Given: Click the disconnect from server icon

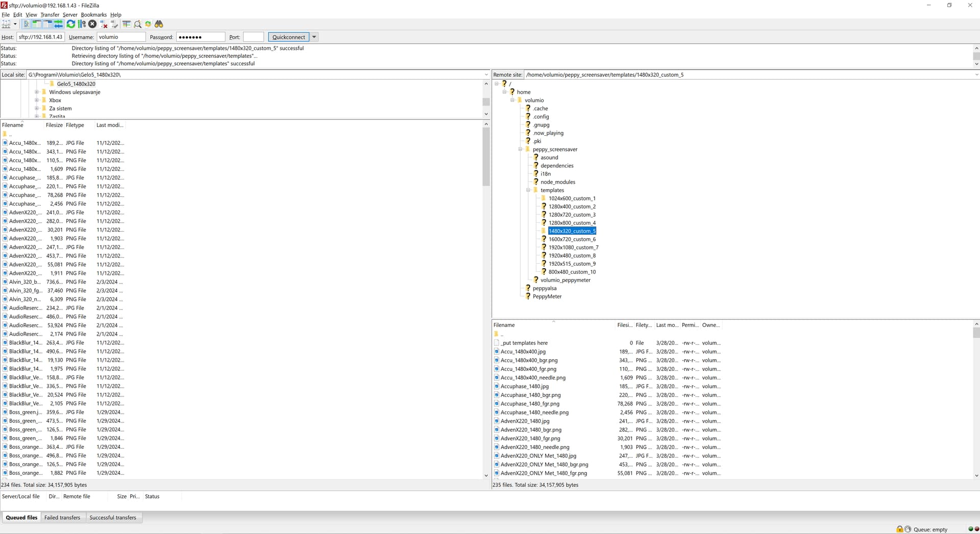Looking at the screenshot, I should [x=104, y=24].
